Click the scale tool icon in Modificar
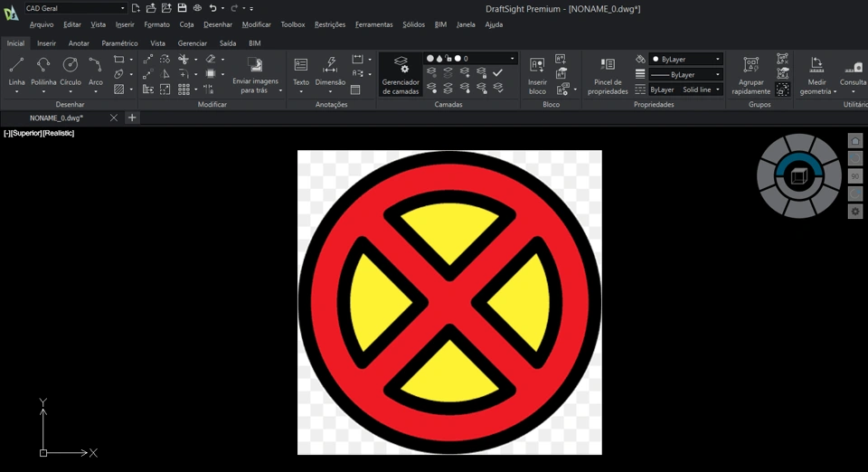 point(165,90)
